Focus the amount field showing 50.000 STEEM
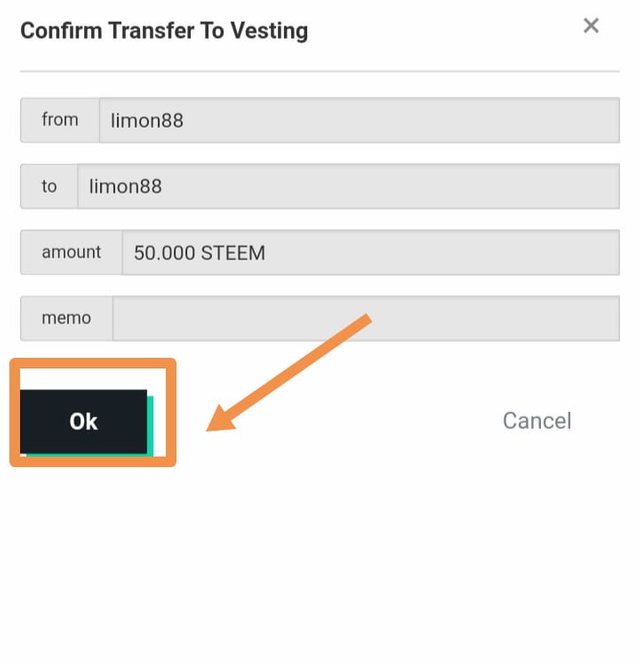 (x=371, y=252)
